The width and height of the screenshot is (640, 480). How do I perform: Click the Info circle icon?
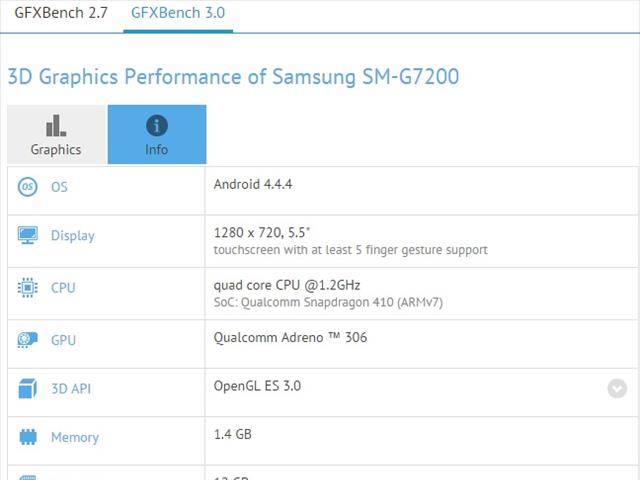[x=157, y=126]
